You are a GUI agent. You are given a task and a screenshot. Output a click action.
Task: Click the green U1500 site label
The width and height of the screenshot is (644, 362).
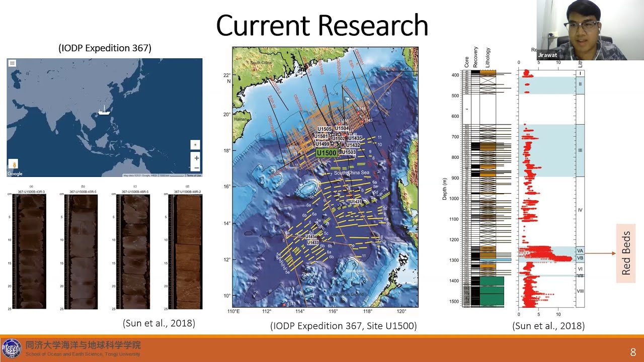pos(327,153)
